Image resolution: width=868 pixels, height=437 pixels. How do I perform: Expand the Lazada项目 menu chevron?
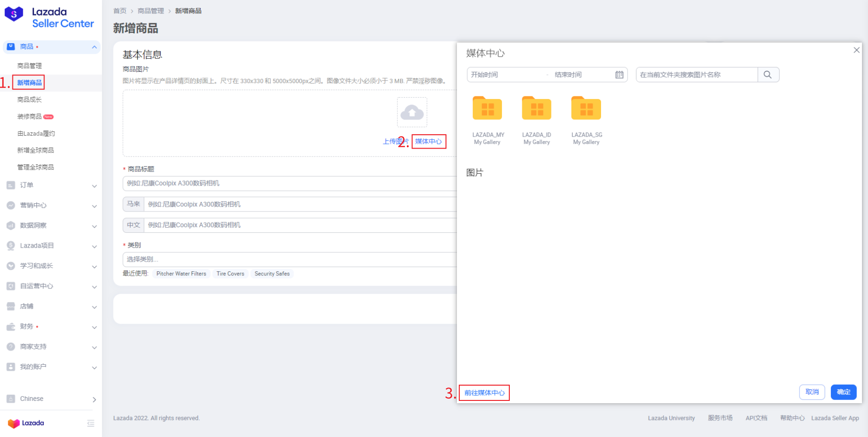94,247
